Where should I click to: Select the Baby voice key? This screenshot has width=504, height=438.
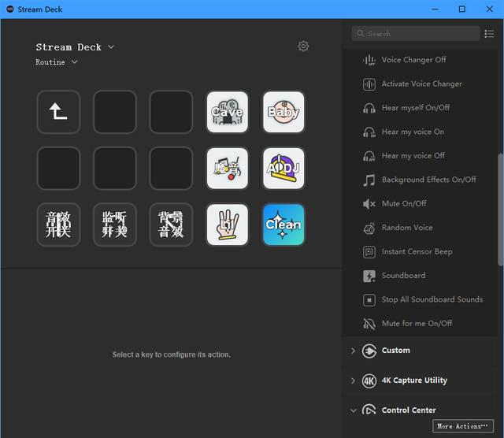(283, 112)
